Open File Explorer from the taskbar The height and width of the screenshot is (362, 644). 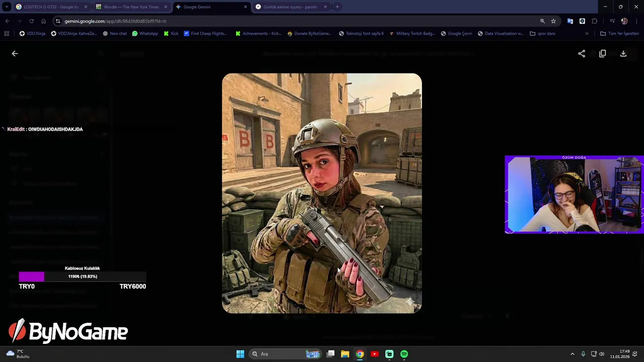tap(345, 354)
